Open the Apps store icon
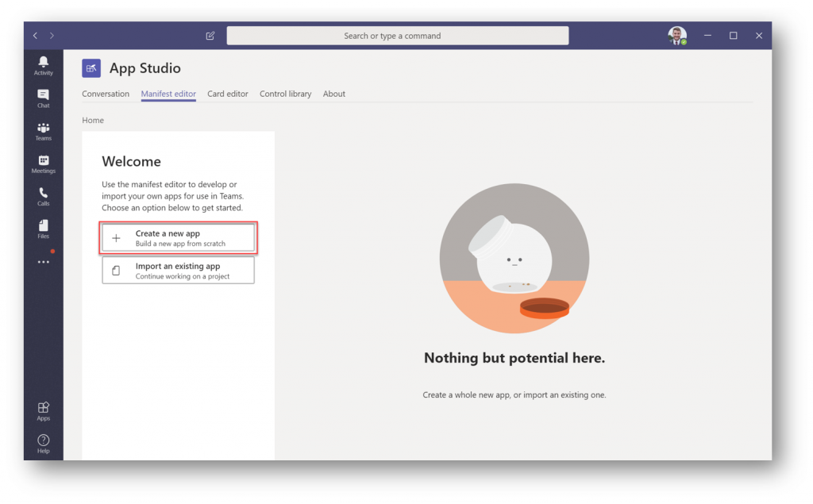Viewport: 813px width, 504px height. [44, 411]
